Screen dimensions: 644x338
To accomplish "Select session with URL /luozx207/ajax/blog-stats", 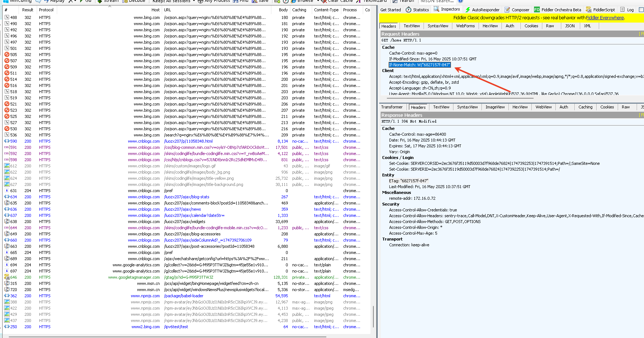I will pos(186,197).
